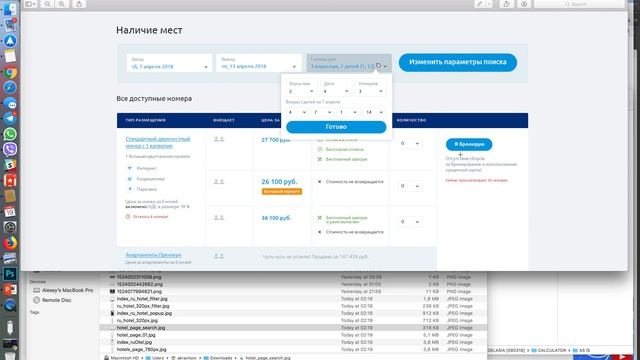Click the Интернет wifi icon
640x360 pixels.
click(x=130, y=168)
